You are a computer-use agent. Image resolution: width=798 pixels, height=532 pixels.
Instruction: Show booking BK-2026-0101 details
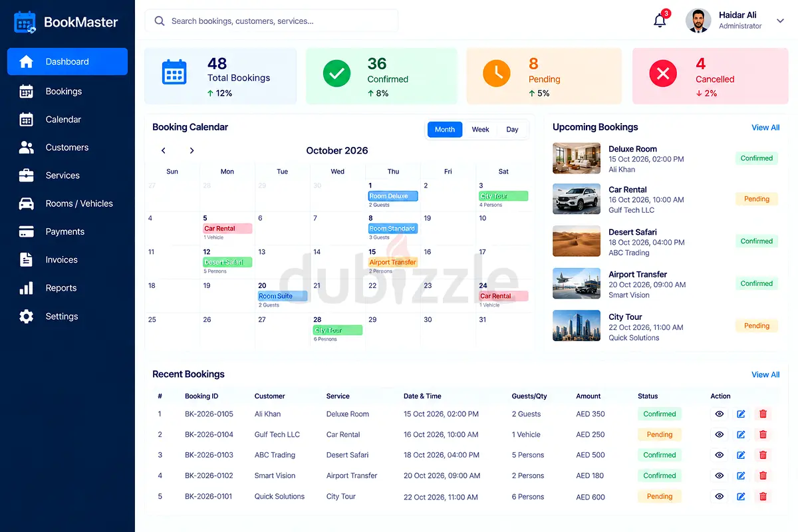[719, 496]
